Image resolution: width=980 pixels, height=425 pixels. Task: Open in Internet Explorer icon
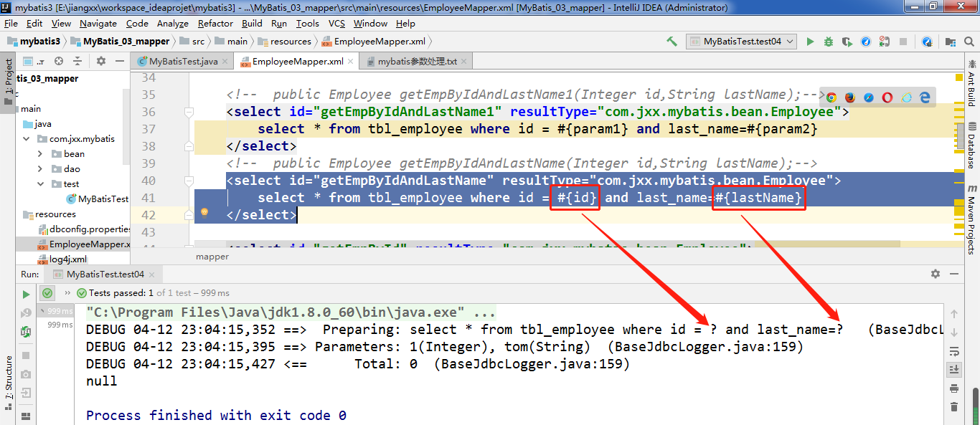(907, 97)
